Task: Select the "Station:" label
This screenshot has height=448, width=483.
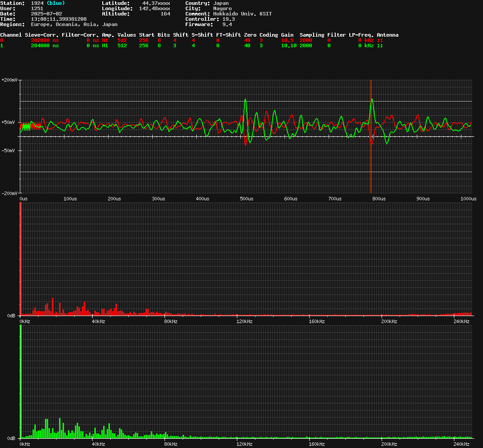Action: pyautogui.click(x=12, y=3)
